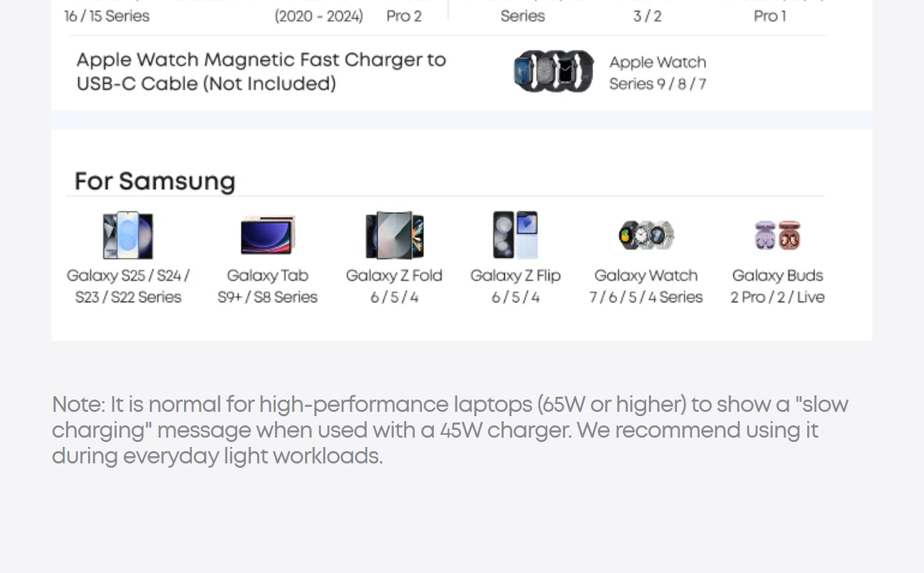
Task: Click the Galaxy S25 phone image
Action: click(x=127, y=235)
